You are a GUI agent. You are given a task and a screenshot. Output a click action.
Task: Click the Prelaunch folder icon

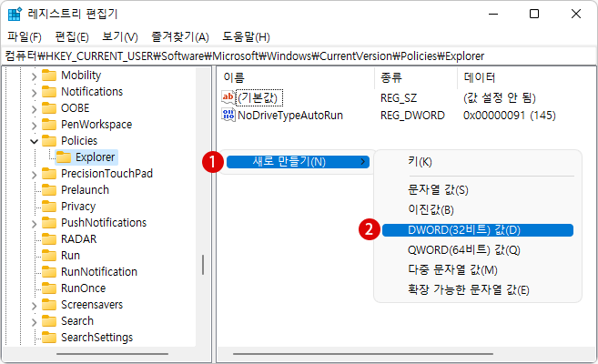tap(49, 190)
